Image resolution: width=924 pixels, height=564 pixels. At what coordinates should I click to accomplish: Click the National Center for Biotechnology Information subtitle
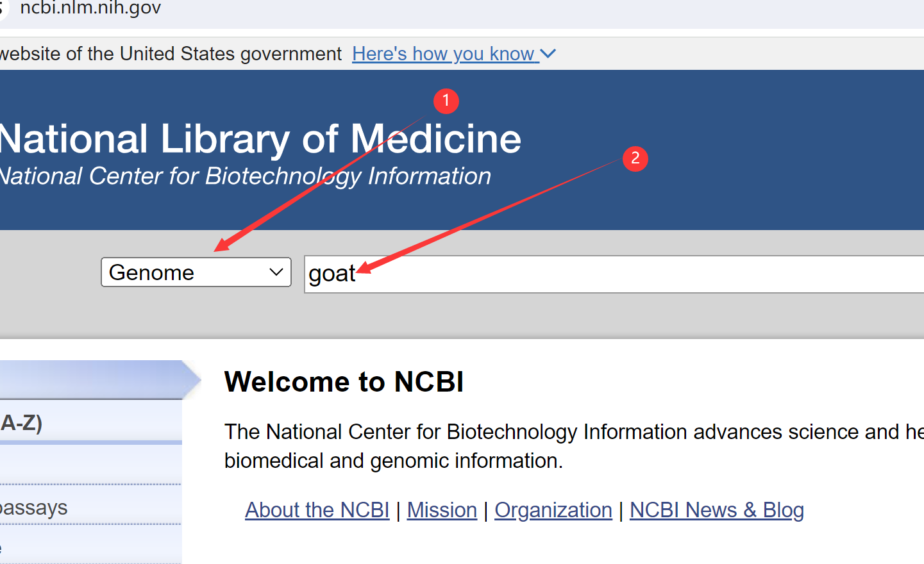pyautogui.click(x=245, y=176)
